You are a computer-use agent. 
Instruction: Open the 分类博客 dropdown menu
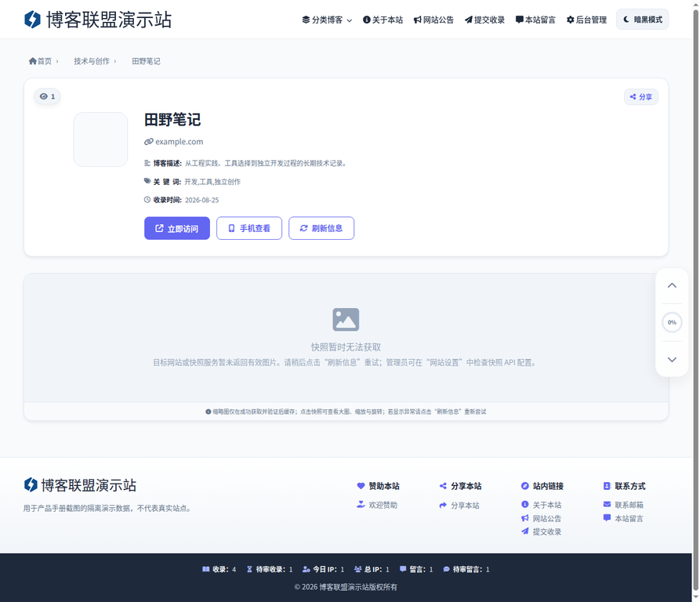327,20
